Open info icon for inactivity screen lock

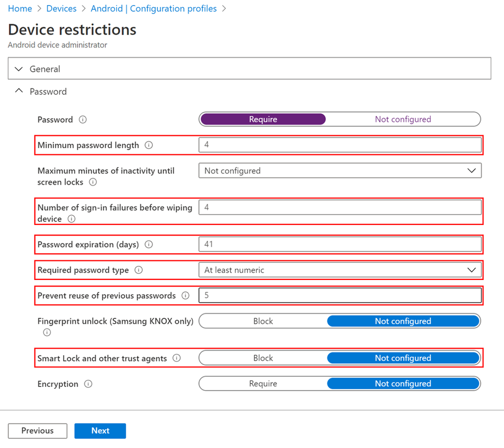pos(93,182)
